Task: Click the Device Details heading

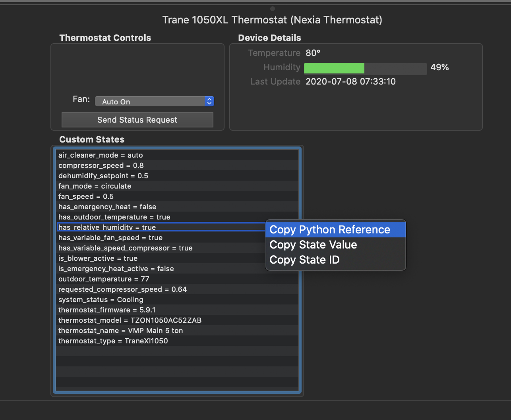Action: (269, 38)
